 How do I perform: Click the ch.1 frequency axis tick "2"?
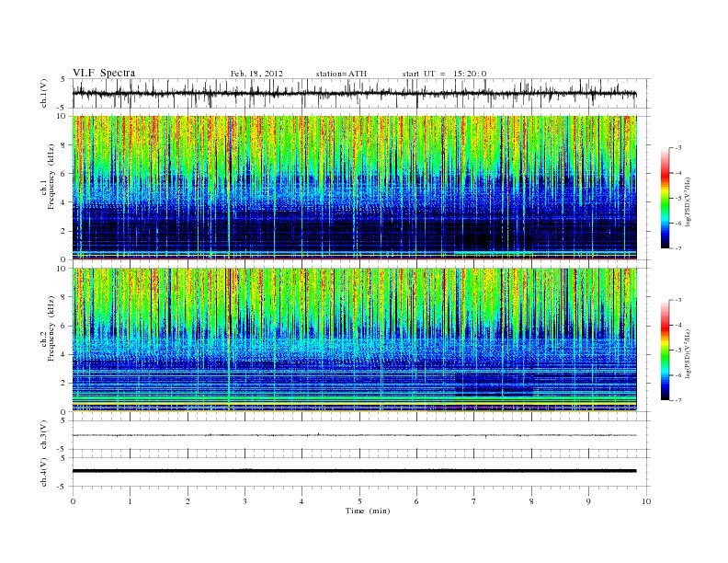coord(63,231)
